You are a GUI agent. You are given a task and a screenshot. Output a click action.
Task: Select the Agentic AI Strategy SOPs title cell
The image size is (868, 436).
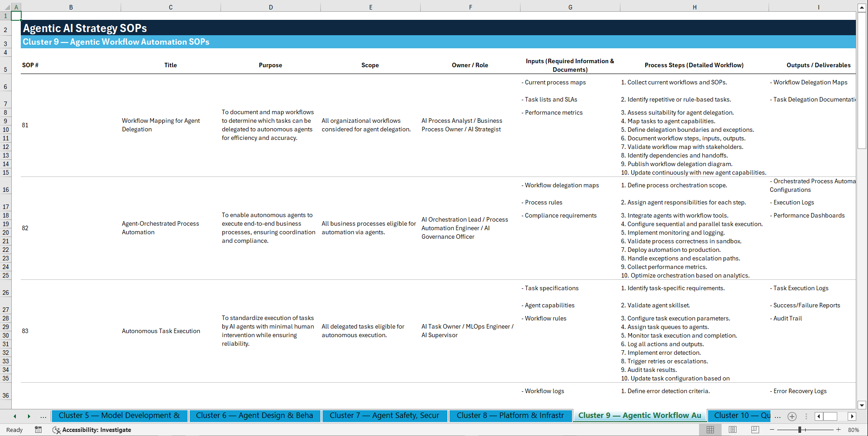pyautogui.click(x=84, y=28)
